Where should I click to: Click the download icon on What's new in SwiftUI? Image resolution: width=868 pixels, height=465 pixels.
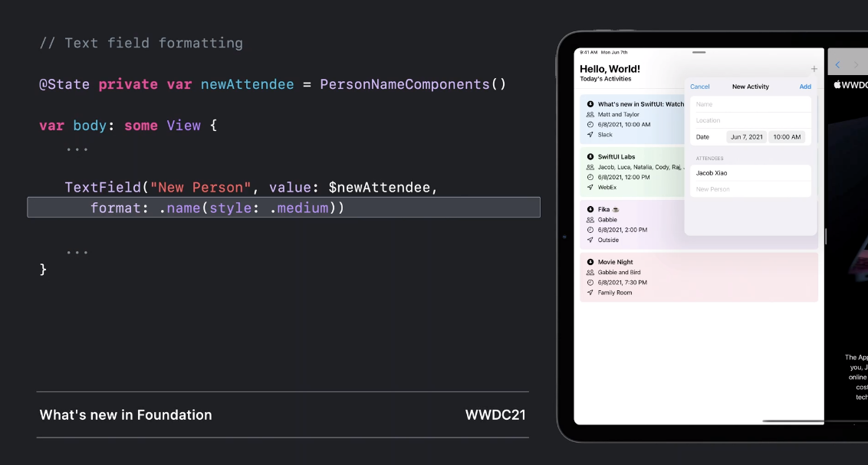point(590,104)
